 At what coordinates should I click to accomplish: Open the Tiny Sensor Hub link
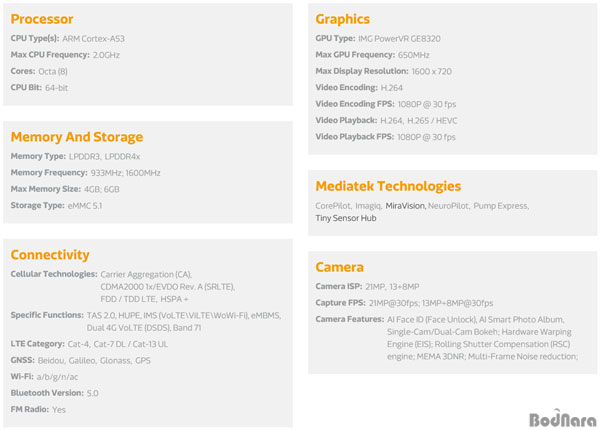coord(346,218)
